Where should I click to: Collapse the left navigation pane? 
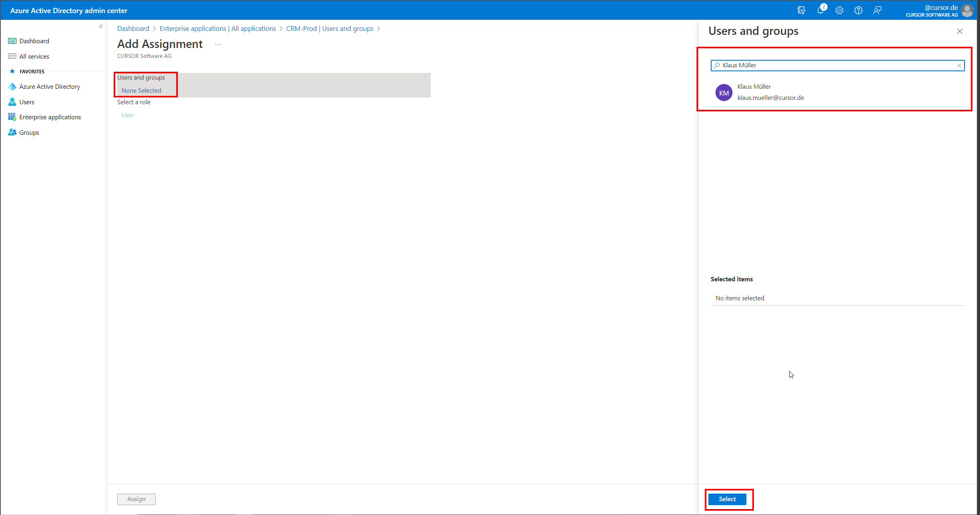point(101,26)
